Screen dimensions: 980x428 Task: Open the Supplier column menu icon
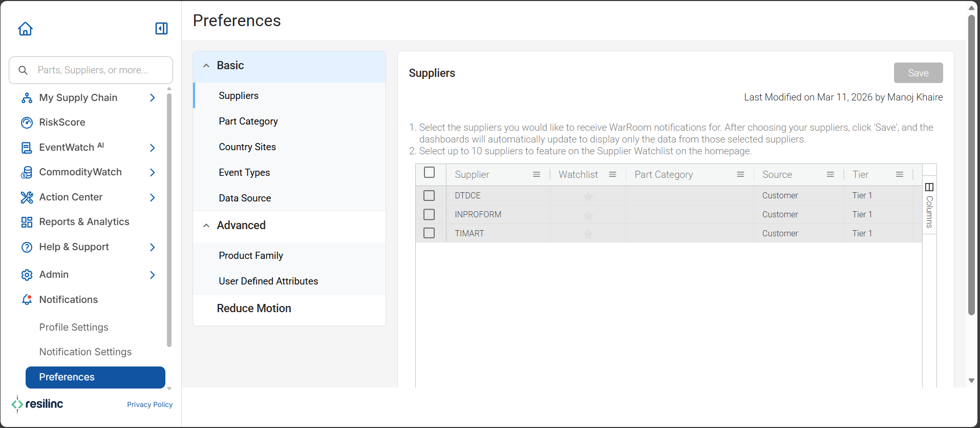537,175
